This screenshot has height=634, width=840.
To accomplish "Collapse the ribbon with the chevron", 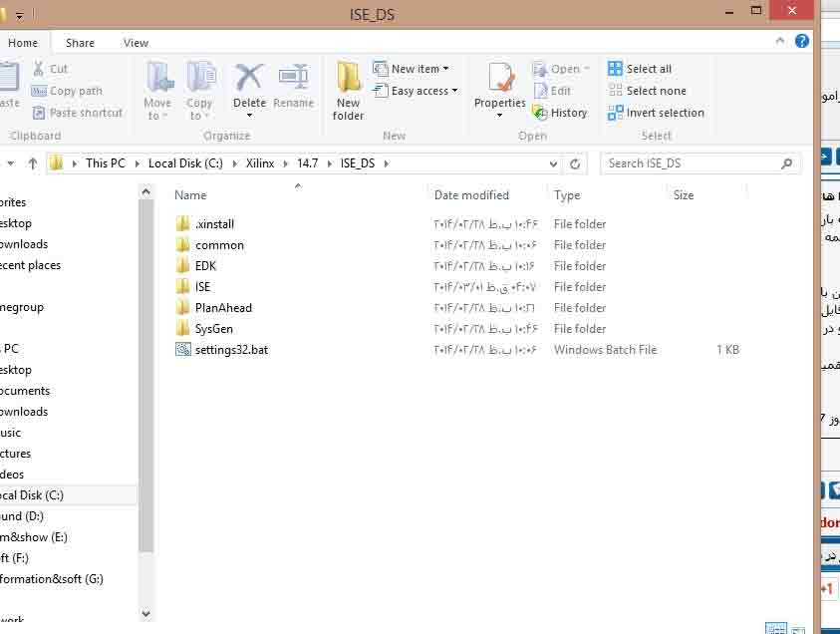I will 780,41.
